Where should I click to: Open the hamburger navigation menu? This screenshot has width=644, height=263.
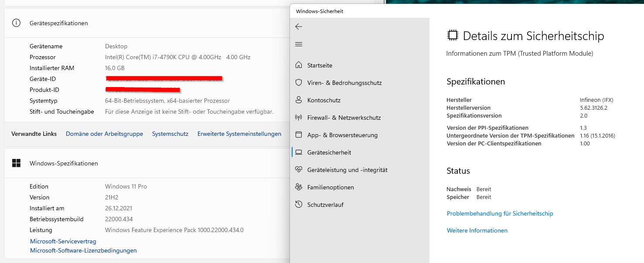click(299, 44)
